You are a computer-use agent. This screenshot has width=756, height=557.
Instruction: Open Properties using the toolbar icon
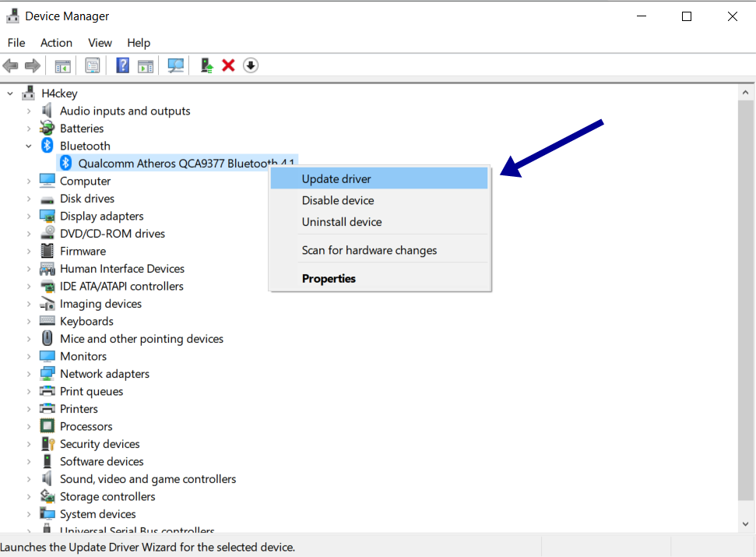[92, 65]
